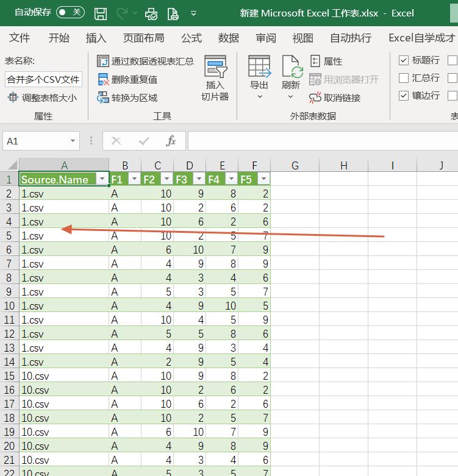Select row 10 header
Screen dimensions: 458x476
coord(9,306)
